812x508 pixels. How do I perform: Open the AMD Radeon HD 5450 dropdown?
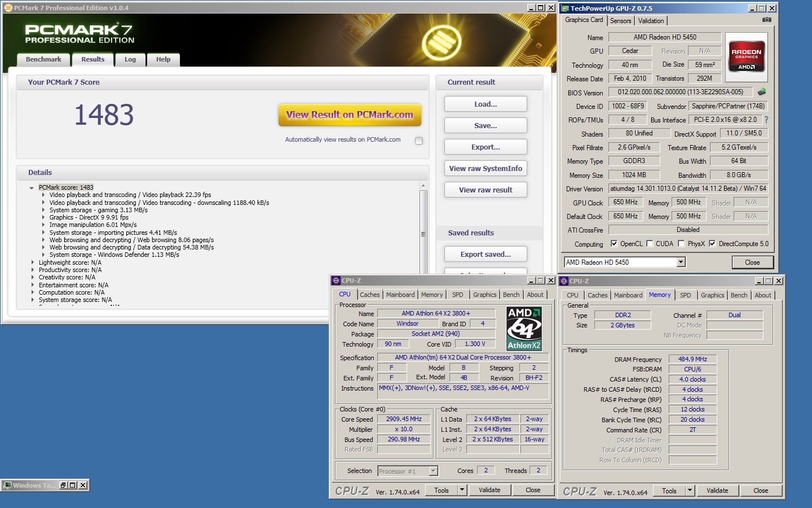tap(681, 262)
